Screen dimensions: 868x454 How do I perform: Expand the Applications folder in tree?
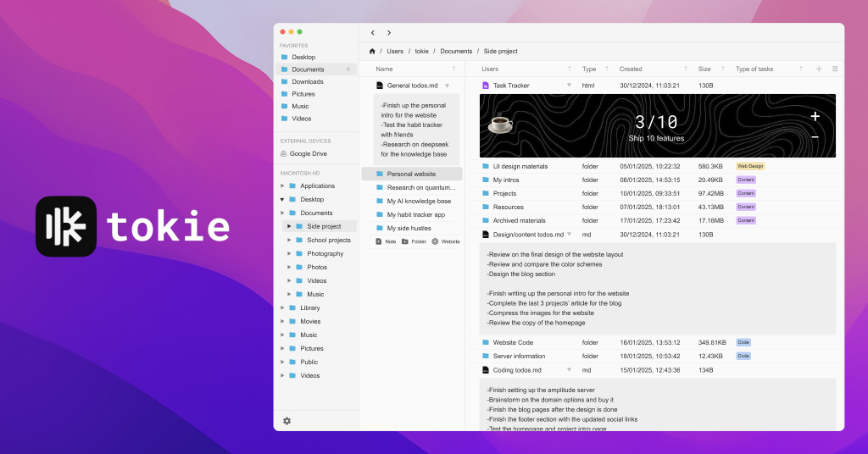(282, 186)
